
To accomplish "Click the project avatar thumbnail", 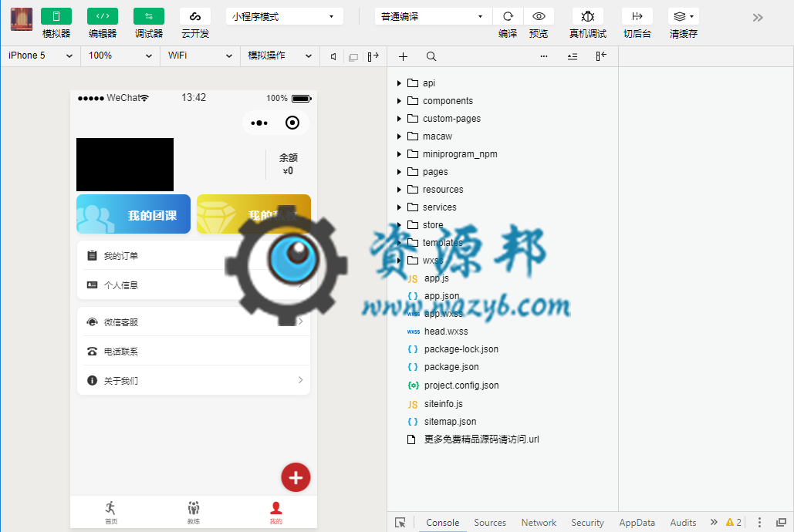I will (22, 19).
